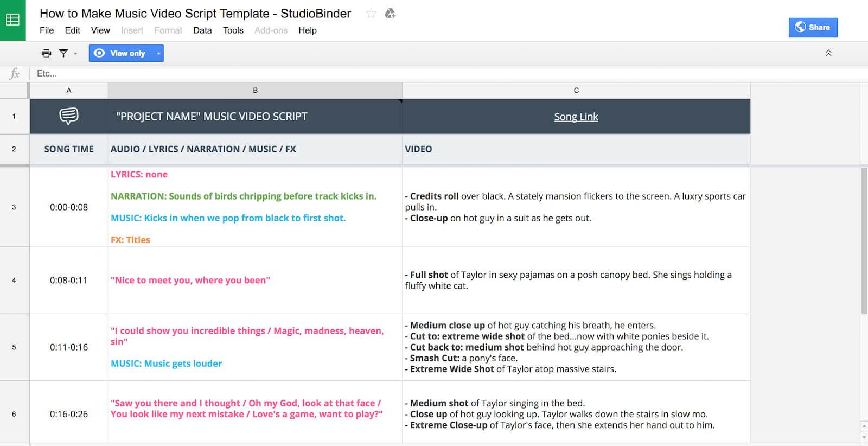Select row 2 header
The image size is (868, 446).
[14, 149]
